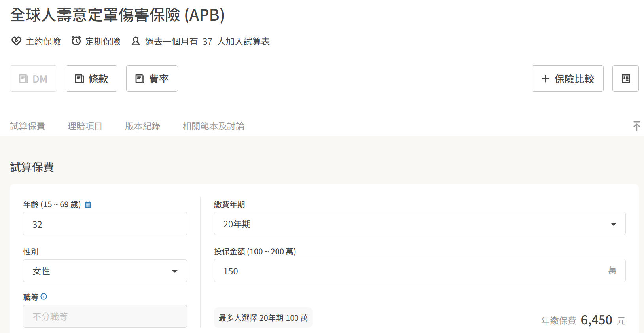Click the age input field showing 32
Image resolution: width=644 pixels, height=333 pixels.
click(x=105, y=224)
